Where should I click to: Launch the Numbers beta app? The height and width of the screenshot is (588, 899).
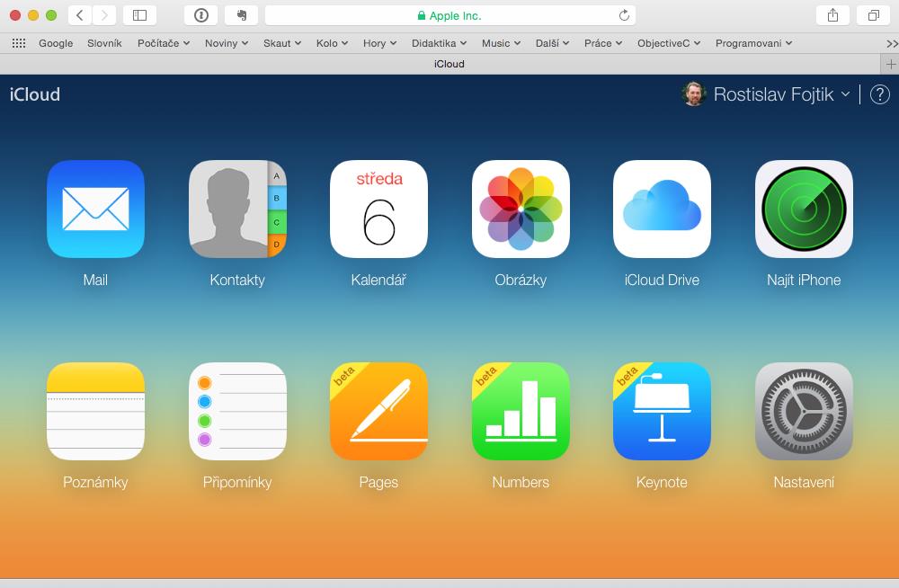(x=521, y=411)
